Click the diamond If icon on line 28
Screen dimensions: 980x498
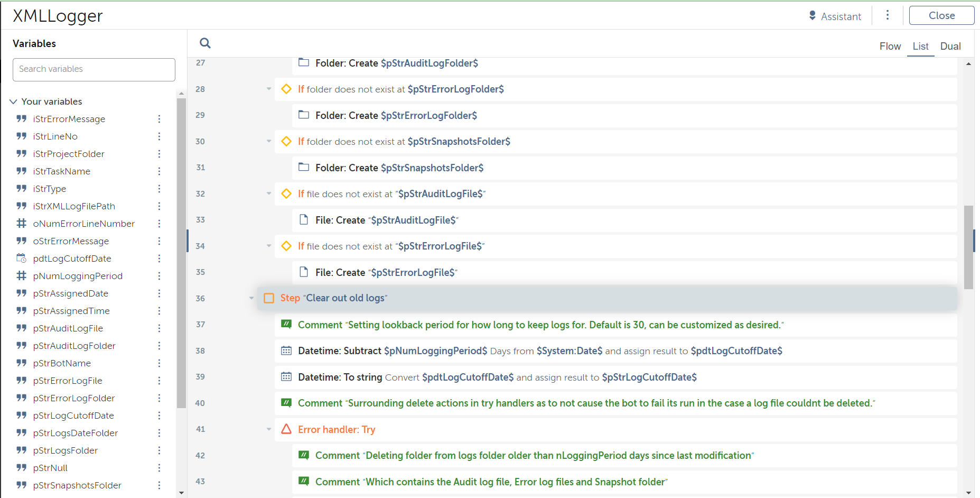[x=286, y=89]
